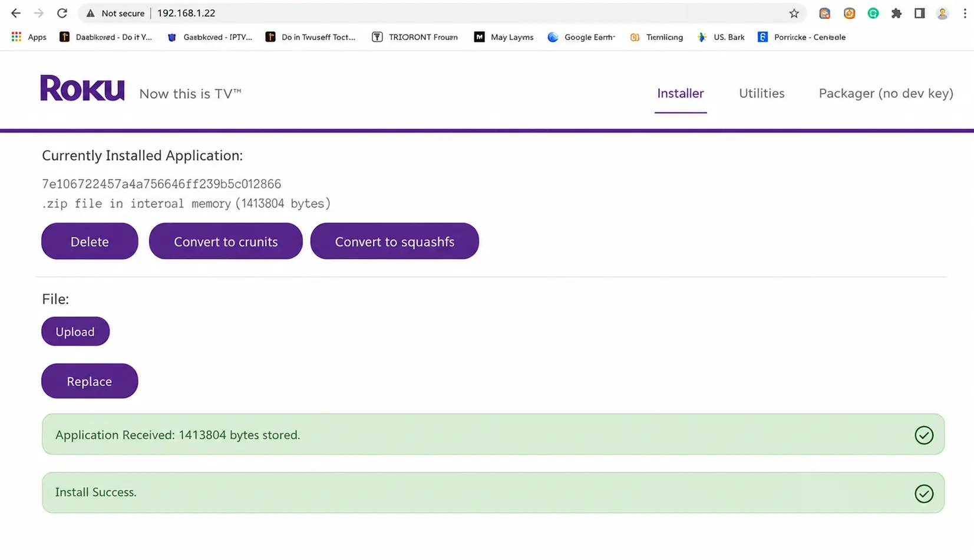This screenshot has height=560, width=974.
Task: Reload the page with the refresh icon
Action: click(x=62, y=13)
